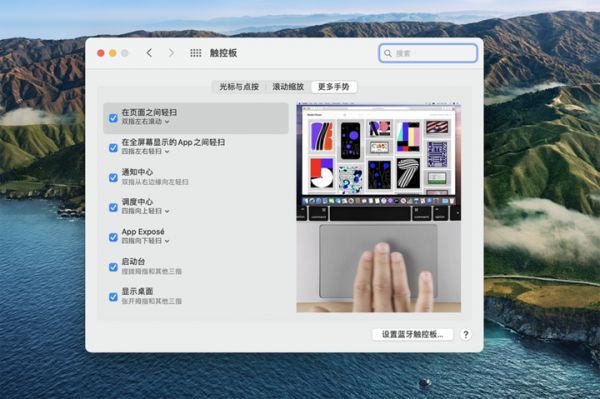This screenshot has height=399, width=600.
Task: Show all preferences via grid icon
Action: [x=196, y=53]
